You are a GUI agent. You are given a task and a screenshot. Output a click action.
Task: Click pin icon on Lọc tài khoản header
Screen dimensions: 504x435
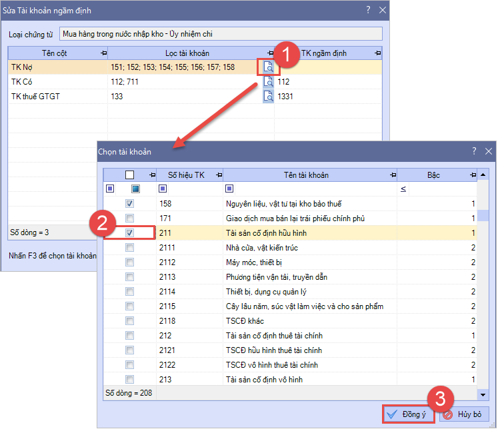pyautogui.click(x=269, y=53)
